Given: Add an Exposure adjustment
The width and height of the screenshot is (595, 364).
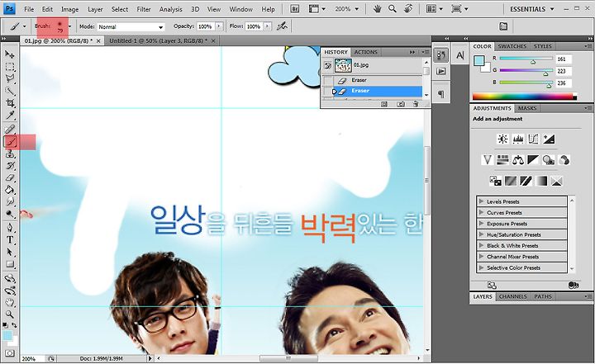Looking at the screenshot, I should pyautogui.click(x=549, y=139).
